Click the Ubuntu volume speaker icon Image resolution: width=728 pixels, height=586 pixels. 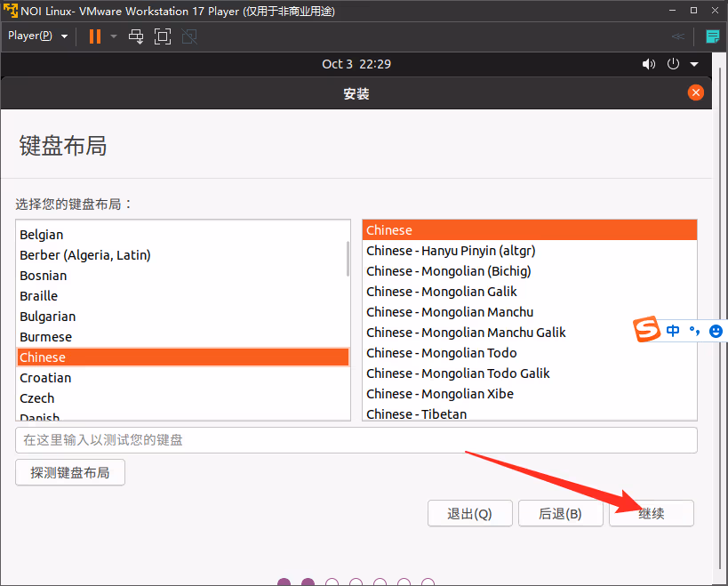coord(648,64)
